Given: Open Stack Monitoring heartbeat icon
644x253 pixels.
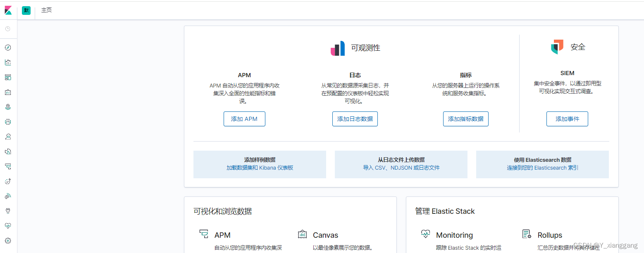Looking at the screenshot, I should click(x=8, y=225).
